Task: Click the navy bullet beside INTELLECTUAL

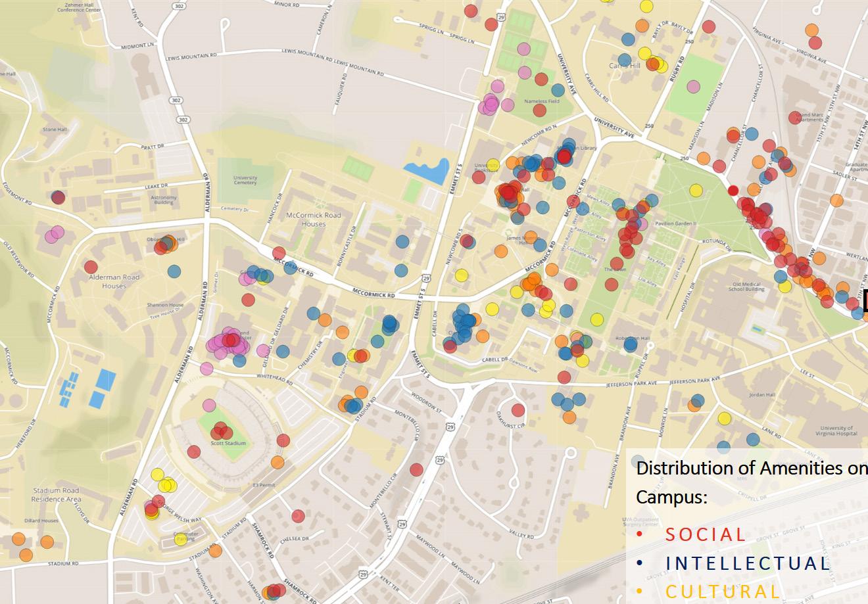Action: [x=640, y=563]
